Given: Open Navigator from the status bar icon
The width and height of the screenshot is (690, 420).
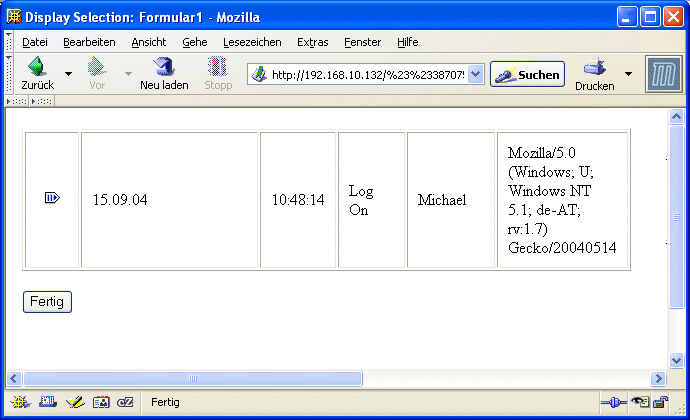Looking at the screenshot, I should click(19, 402).
